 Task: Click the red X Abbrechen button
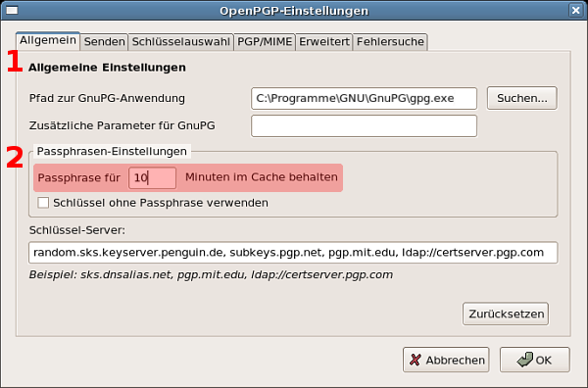coord(446,360)
